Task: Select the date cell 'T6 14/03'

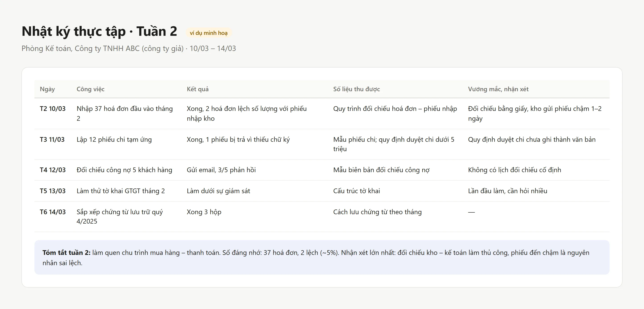Action: pos(53,212)
